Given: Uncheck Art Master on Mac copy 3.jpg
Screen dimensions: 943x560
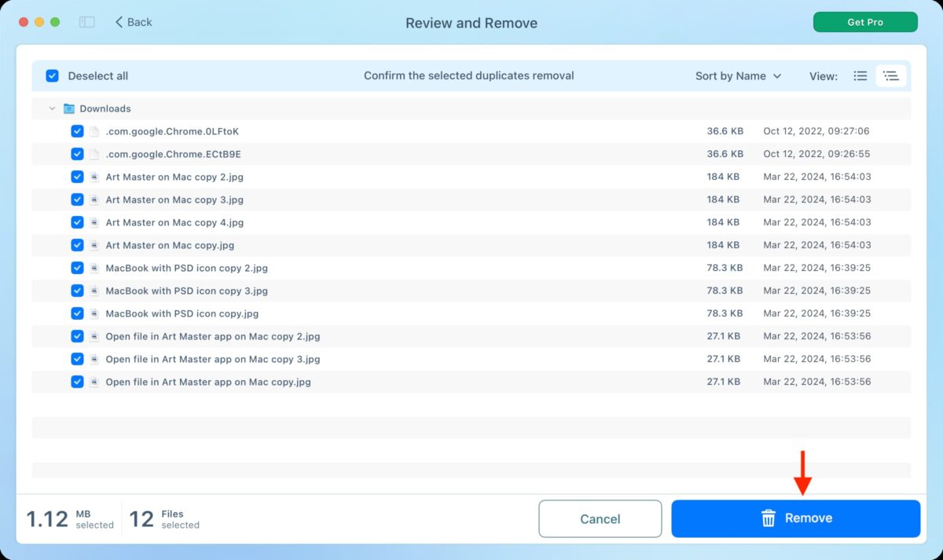Looking at the screenshot, I should (77, 200).
